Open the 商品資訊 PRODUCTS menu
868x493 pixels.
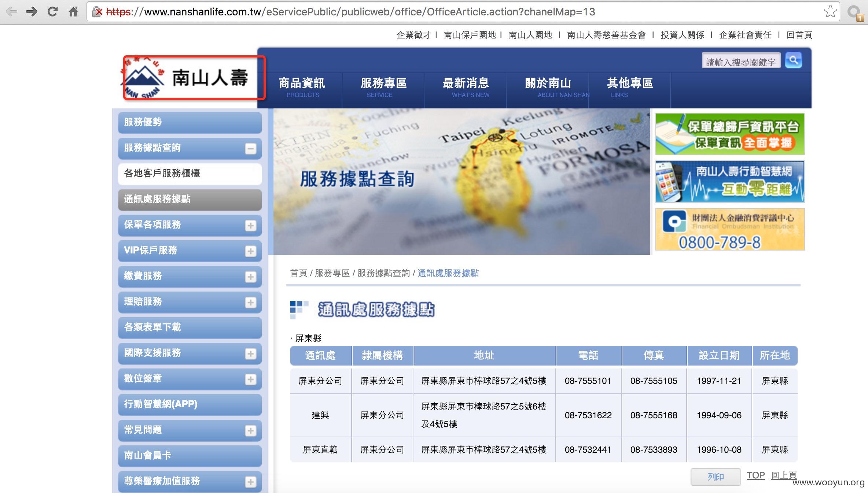[x=302, y=88]
